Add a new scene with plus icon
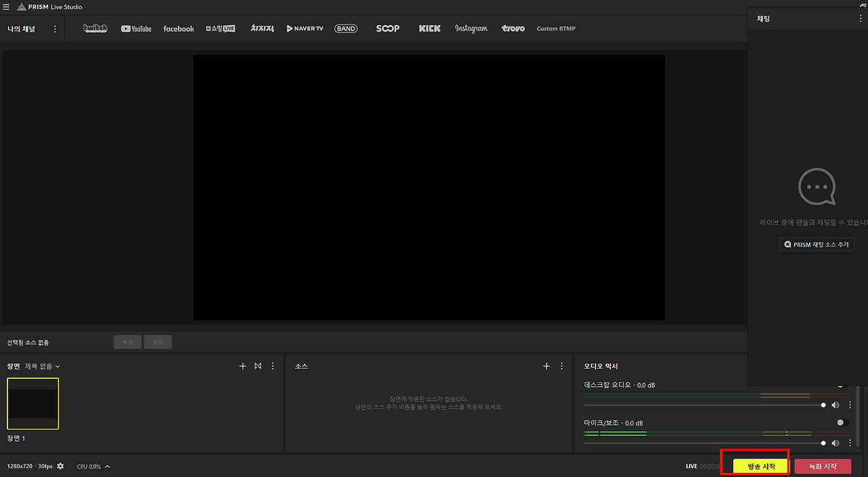This screenshot has width=868, height=477. pyautogui.click(x=243, y=366)
